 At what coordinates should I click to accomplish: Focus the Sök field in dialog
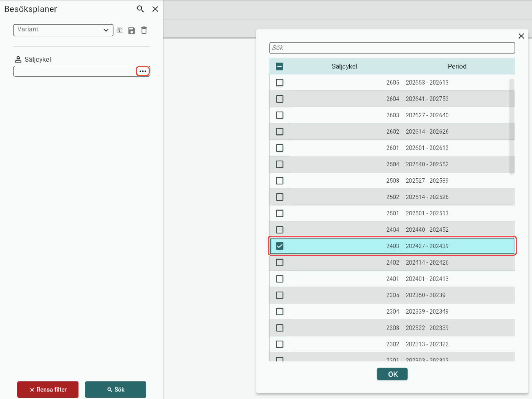click(392, 48)
